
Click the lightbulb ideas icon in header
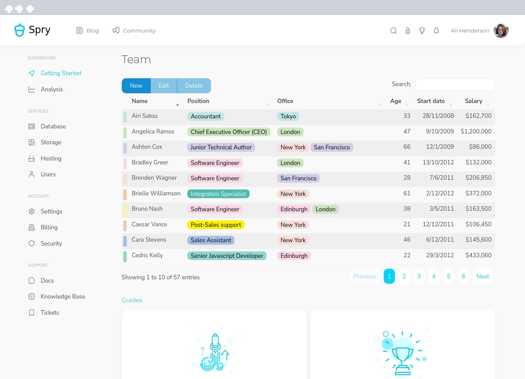[422, 31]
